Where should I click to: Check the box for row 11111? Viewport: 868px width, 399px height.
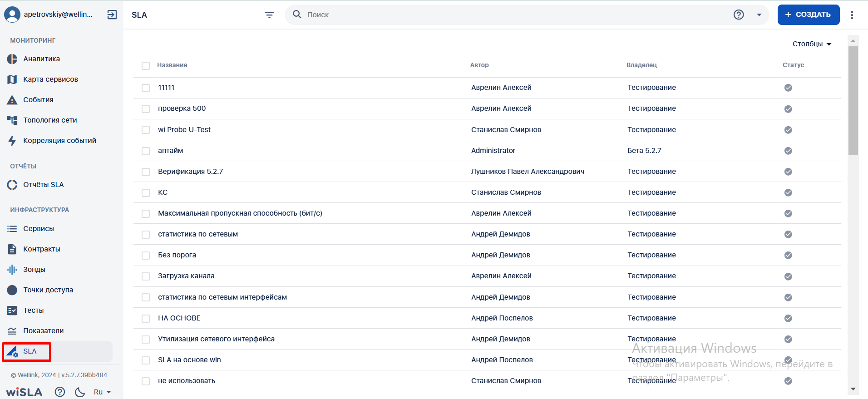tap(146, 88)
